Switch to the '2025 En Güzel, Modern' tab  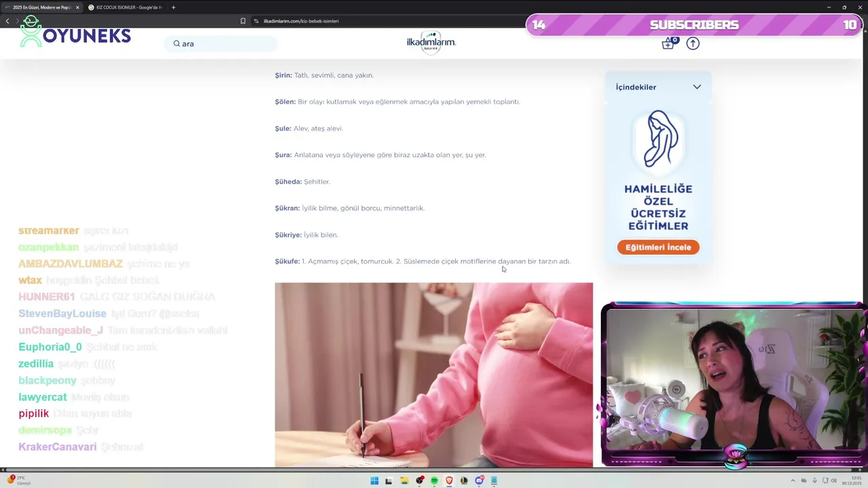[x=42, y=7]
